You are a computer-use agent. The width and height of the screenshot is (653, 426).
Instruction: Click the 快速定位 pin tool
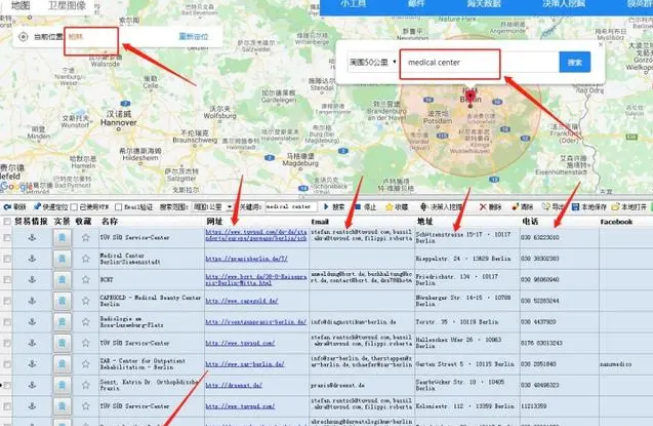click(37, 207)
